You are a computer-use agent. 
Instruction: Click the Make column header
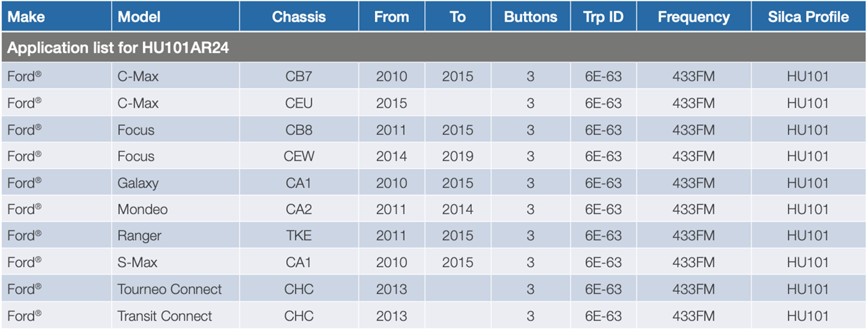coord(56,16)
